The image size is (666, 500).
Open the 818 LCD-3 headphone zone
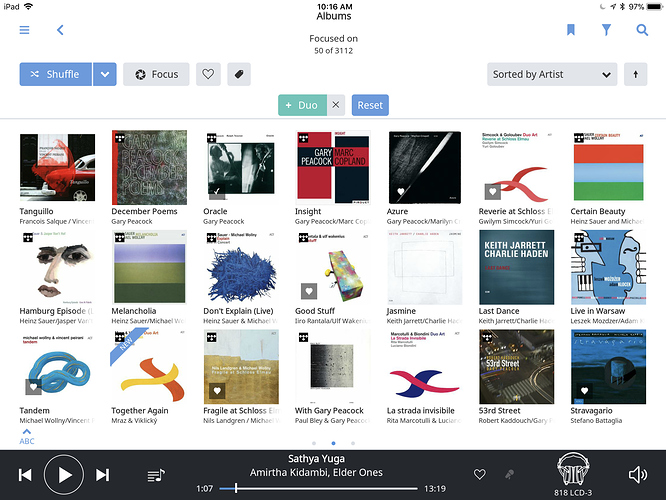[x=573, y=474]
